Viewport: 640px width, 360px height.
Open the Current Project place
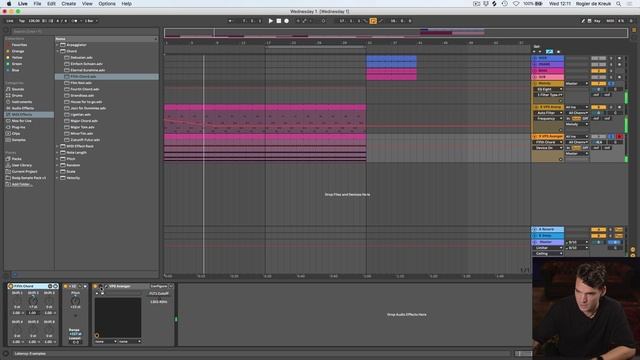coord(24,171)
